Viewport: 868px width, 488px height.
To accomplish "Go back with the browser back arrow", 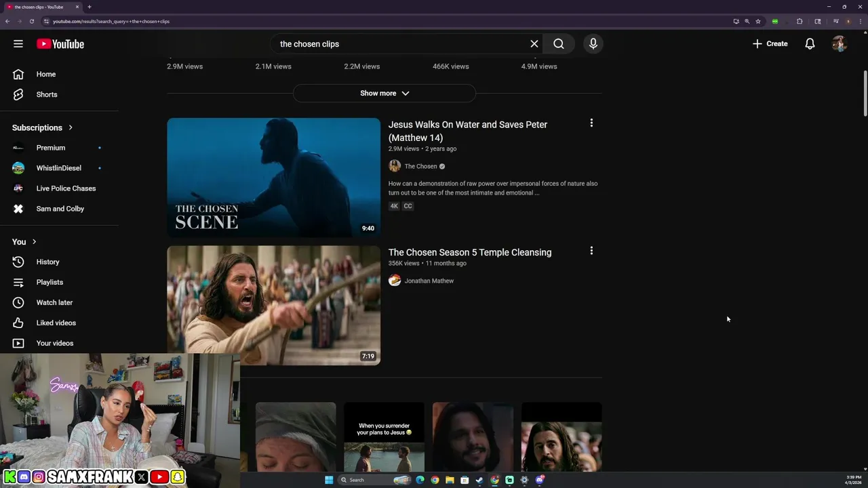I will pyautogui.click(x=7, y=21).
